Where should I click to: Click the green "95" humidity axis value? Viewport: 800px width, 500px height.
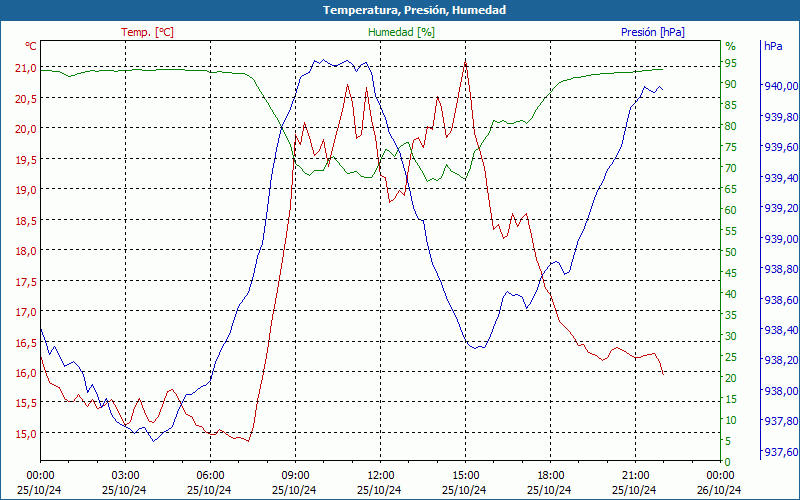click(x=731, y=63)
